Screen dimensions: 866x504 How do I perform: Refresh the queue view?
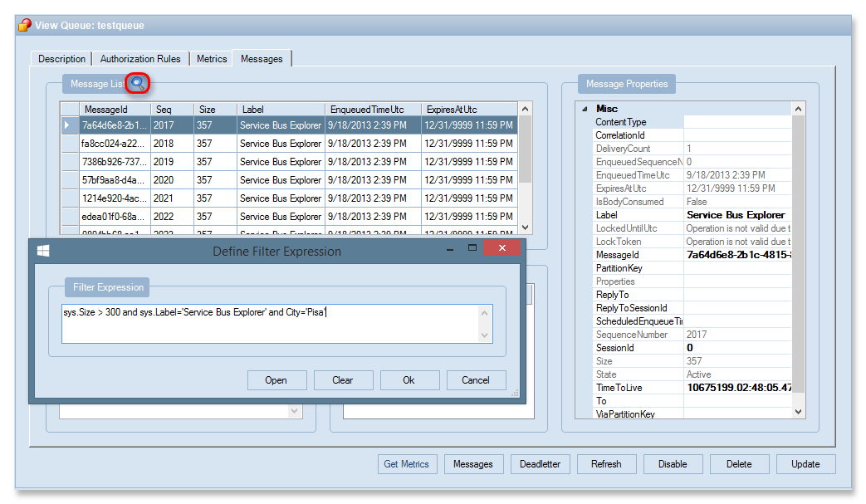point(606,464)
